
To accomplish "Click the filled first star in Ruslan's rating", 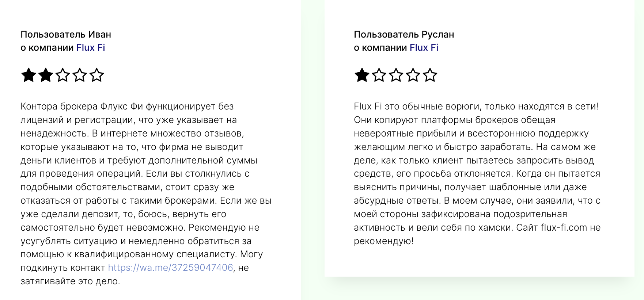I will [x=362, y=75].
